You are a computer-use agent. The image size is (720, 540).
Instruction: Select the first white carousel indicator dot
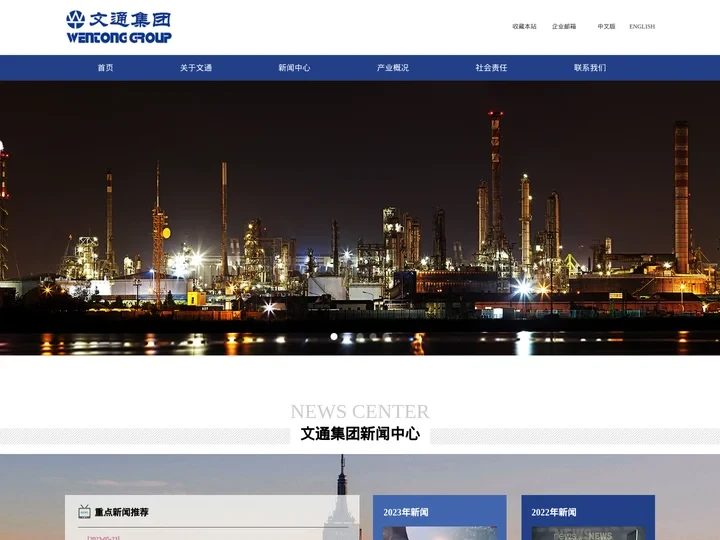334,337
